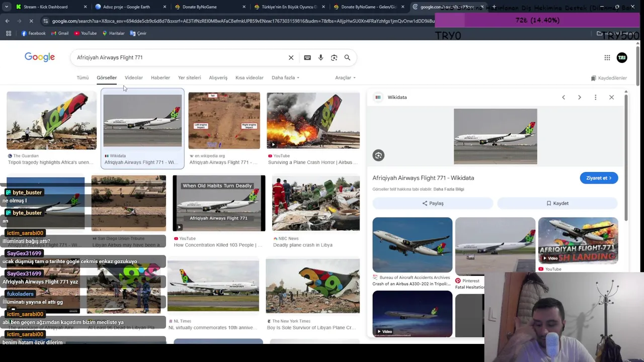Open Çevir bookmark
The width and height of the screenshot is (644, 362).
(x=138, y=33)
